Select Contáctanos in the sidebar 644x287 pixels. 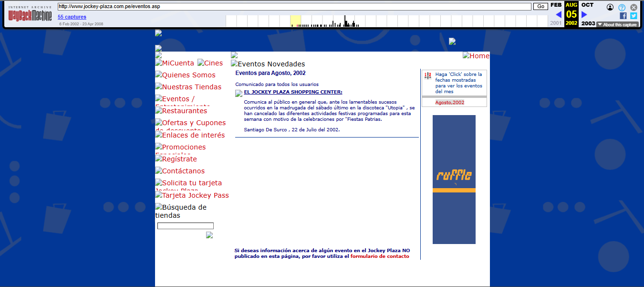click(x=183, y=171)
